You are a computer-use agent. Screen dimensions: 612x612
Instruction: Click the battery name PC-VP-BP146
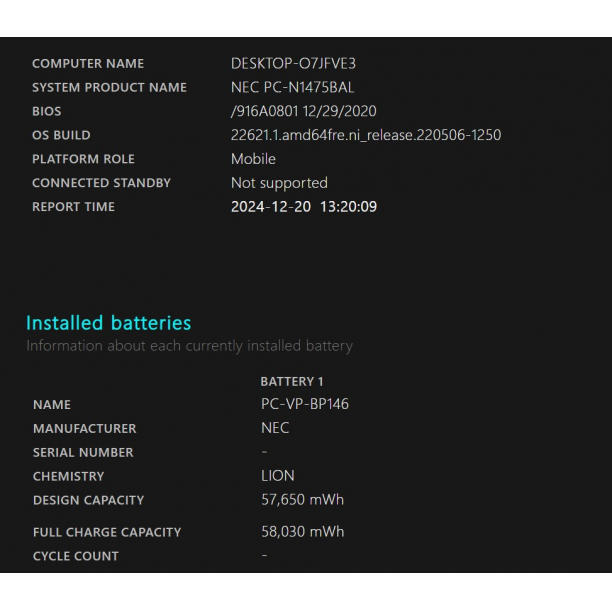point(304,404)
